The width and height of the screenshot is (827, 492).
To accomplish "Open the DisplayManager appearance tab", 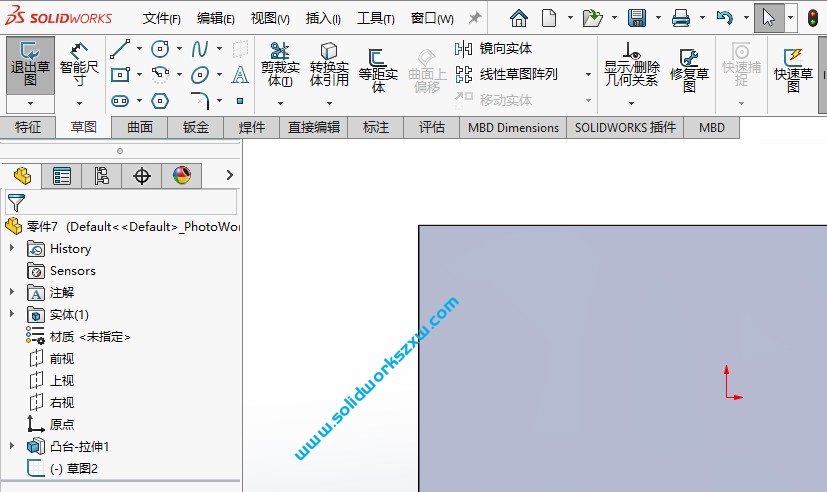I will 181,176.
